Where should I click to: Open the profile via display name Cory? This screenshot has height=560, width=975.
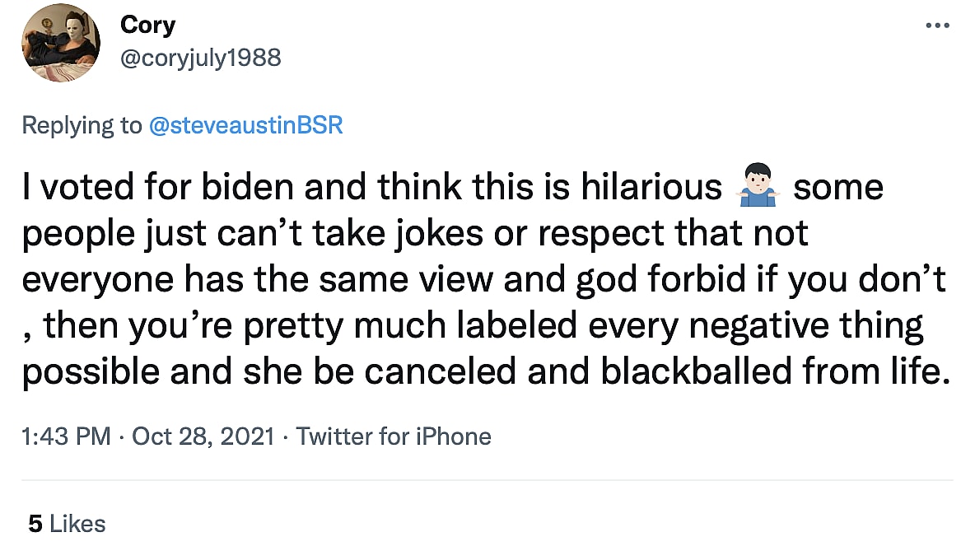147,25
